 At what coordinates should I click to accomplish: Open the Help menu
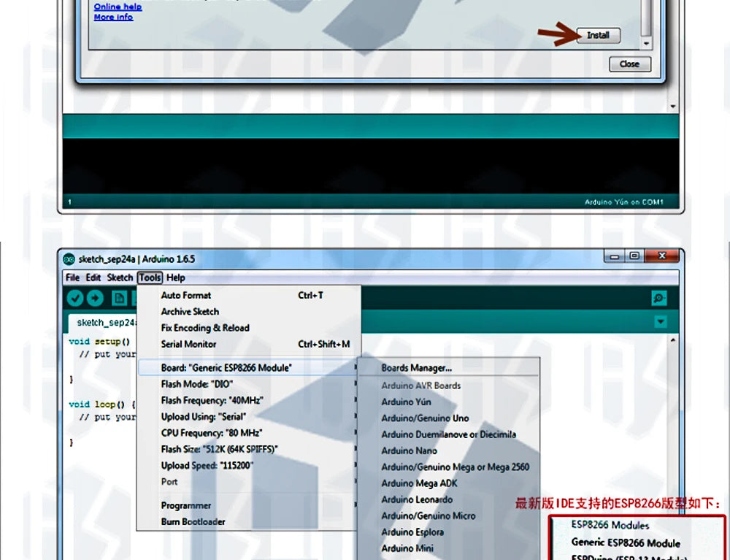click(175, 277)
